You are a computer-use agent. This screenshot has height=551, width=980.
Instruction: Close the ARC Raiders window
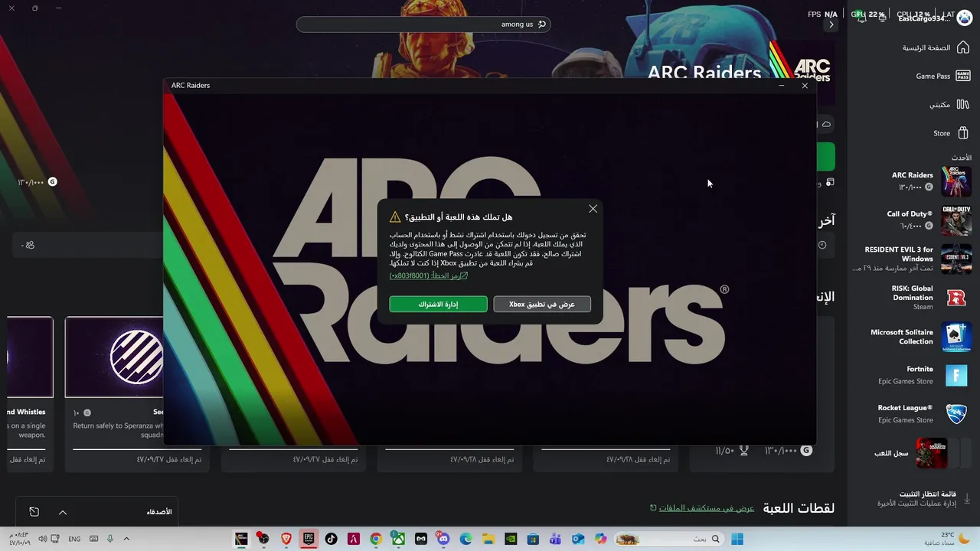tap(805, 86)
